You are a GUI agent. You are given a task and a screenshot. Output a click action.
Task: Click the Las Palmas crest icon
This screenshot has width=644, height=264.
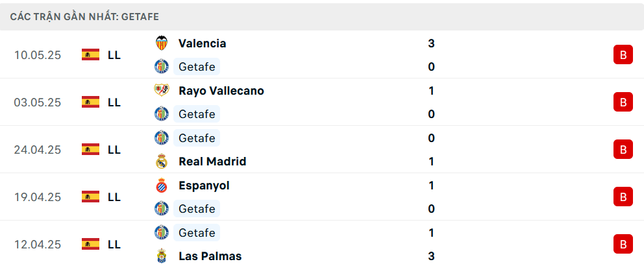click(162, 256)
